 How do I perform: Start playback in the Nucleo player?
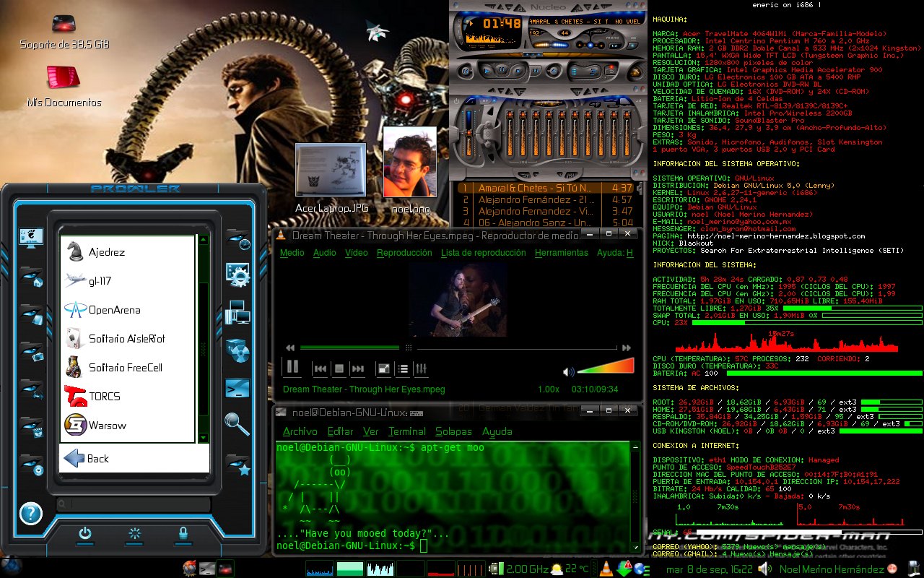[x=487, y=71]
